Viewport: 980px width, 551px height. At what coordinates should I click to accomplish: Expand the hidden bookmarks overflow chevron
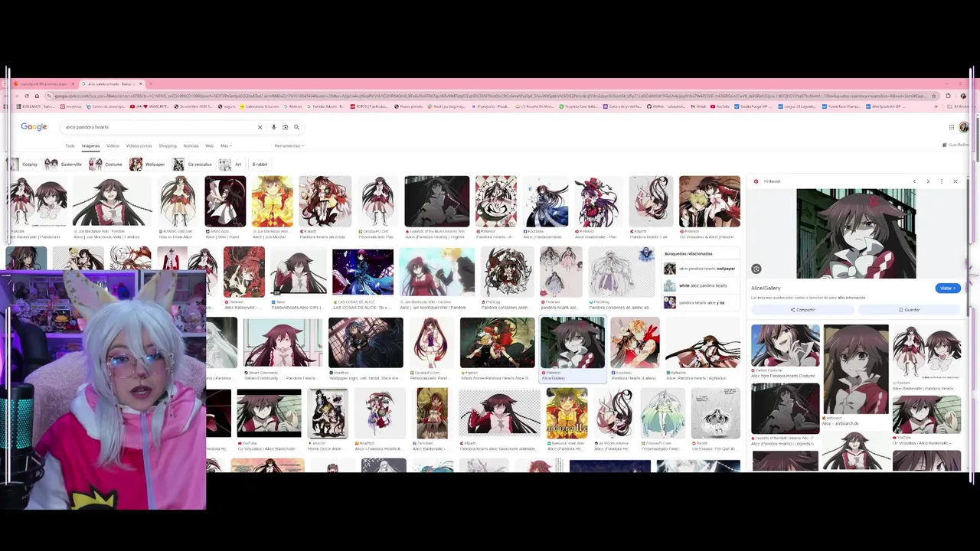pos(935,106)
